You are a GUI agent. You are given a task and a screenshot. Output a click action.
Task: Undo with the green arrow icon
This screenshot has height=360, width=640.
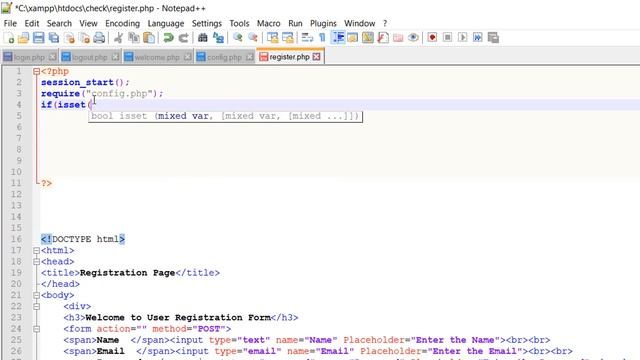168,38
